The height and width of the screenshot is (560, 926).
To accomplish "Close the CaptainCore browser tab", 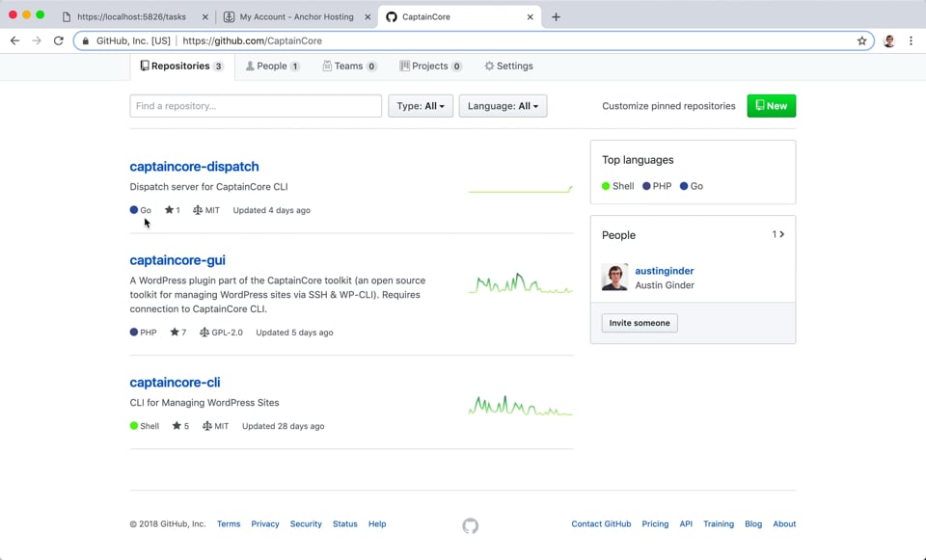I will 530,17.
